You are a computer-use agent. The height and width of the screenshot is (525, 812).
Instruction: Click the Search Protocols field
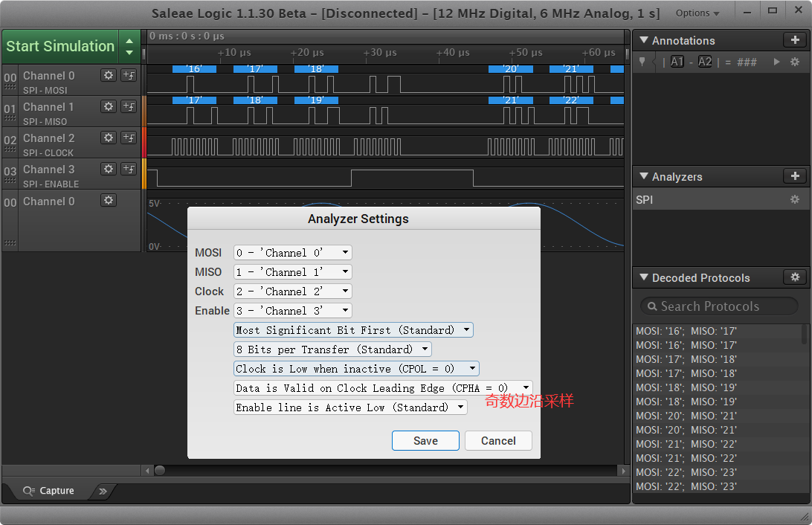718,306
